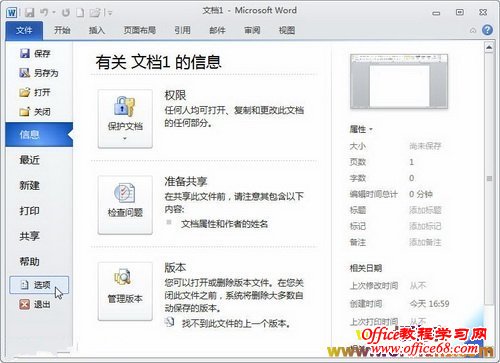Click 关闭 in the File menu
This screenshot has height=363, width=500.
pyautogui.click(x=35, y=112)
